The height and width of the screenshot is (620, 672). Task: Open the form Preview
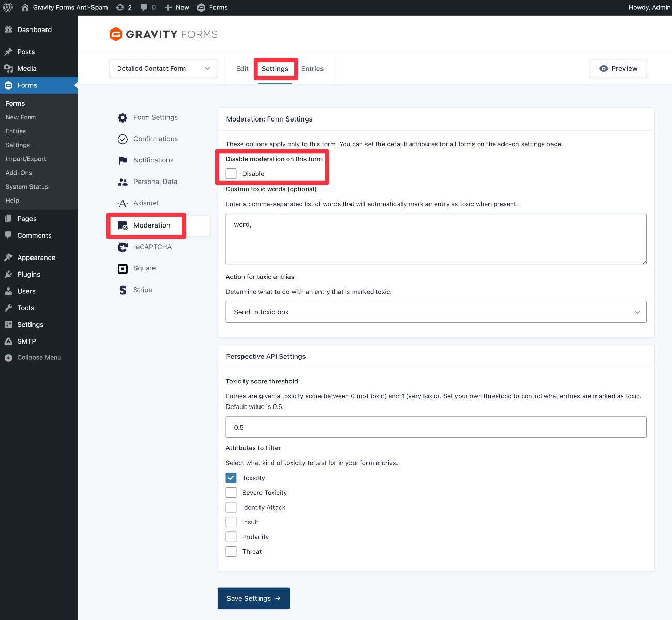click(x=618, y=68)
